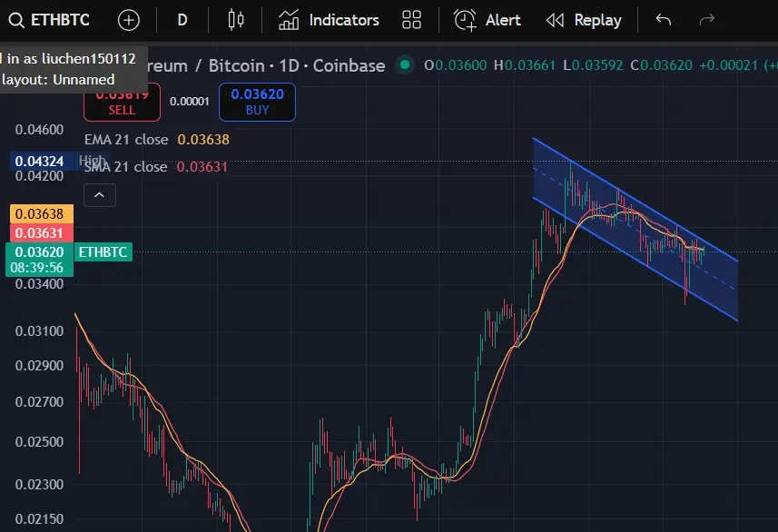Image resolution: width=778 pixels, height=532 pixels.
Task: Click the compare or add symbol plus icon
Action: tap(129, 20)
